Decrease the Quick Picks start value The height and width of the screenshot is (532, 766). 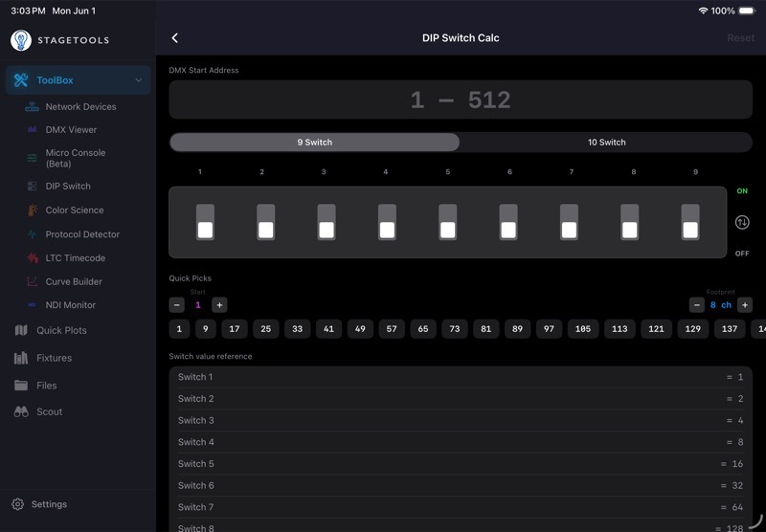point(177,305)
